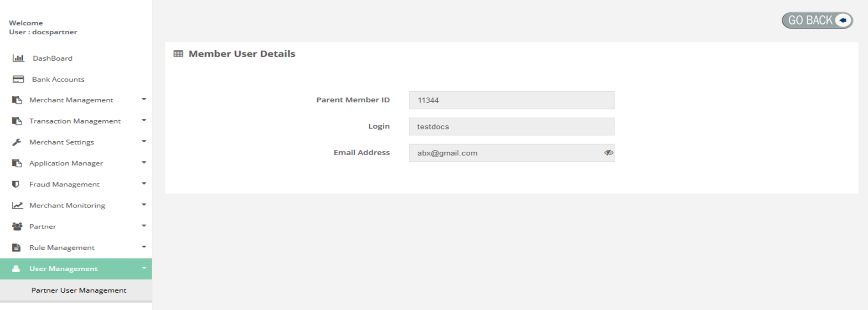Screen dimensions: 868x310
Task: Click the Merchant Monitoring line chart icon
Action: 17,205
